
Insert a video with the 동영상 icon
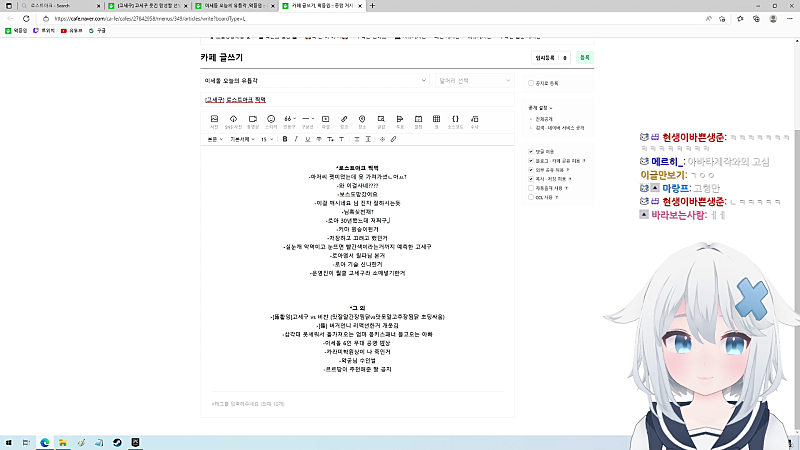[x=253, y=121]
